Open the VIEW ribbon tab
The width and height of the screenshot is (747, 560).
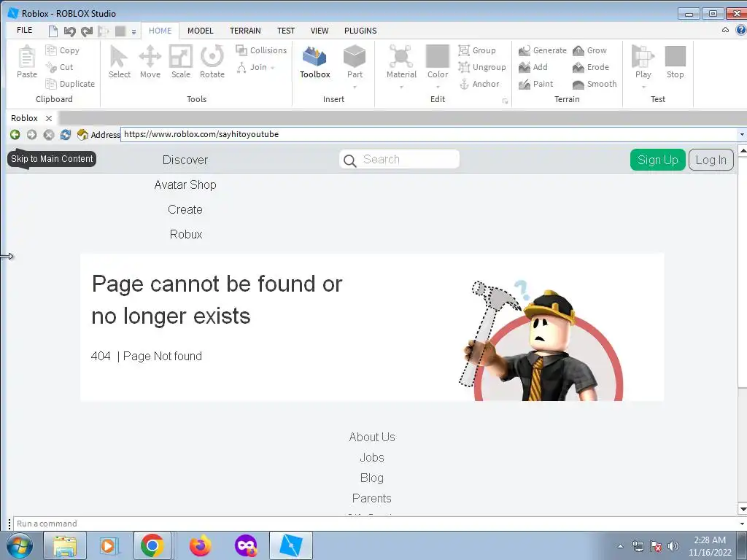(320, 31)
